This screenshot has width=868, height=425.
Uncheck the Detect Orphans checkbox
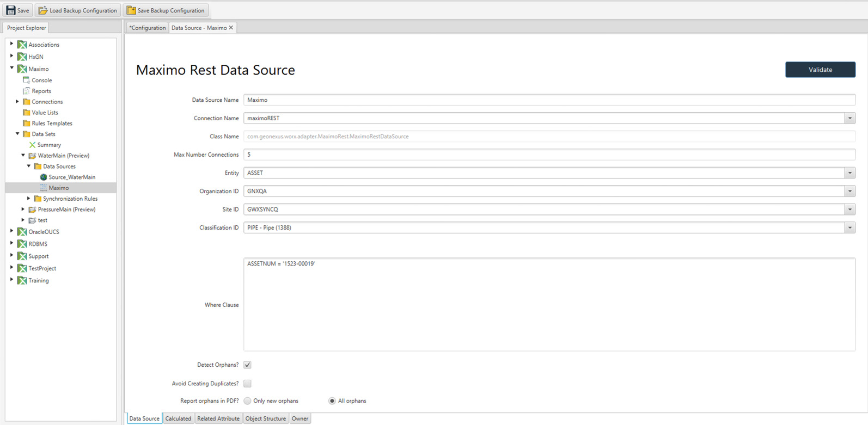(x=247, y=365)
